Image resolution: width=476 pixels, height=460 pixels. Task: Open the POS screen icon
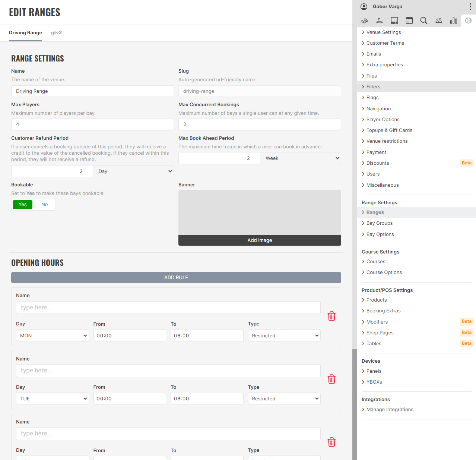coord(394,21)
